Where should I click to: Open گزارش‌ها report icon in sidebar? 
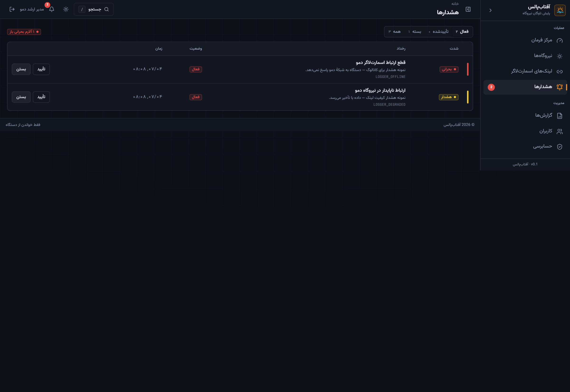coord(560,116)
